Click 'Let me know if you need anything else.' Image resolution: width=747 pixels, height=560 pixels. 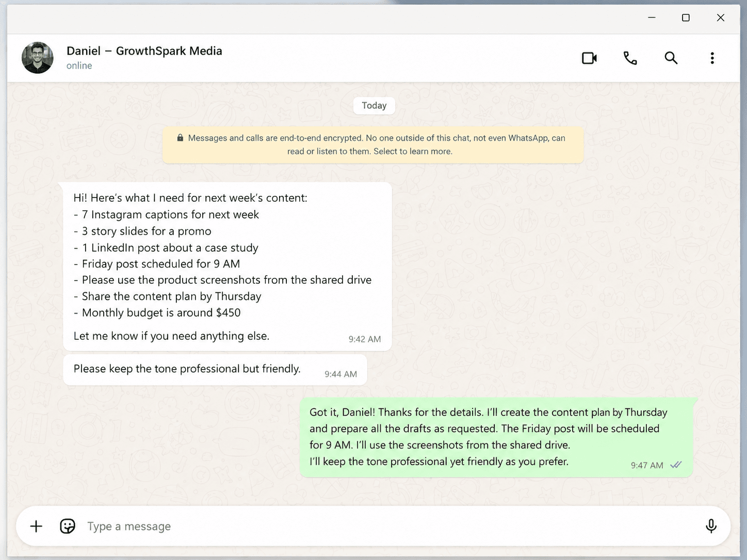click(x=171, y=336)
